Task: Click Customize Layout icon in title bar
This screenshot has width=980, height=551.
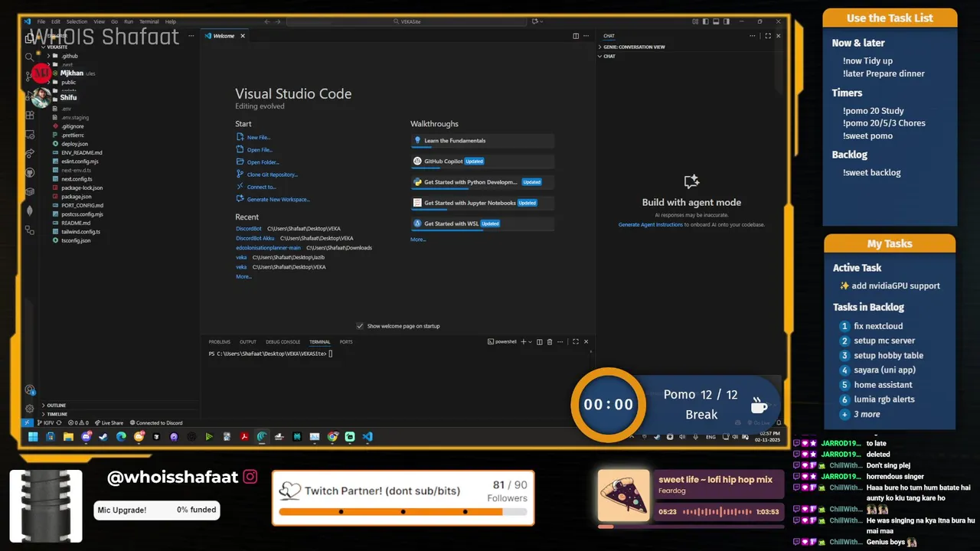Action: coord(695,21)
